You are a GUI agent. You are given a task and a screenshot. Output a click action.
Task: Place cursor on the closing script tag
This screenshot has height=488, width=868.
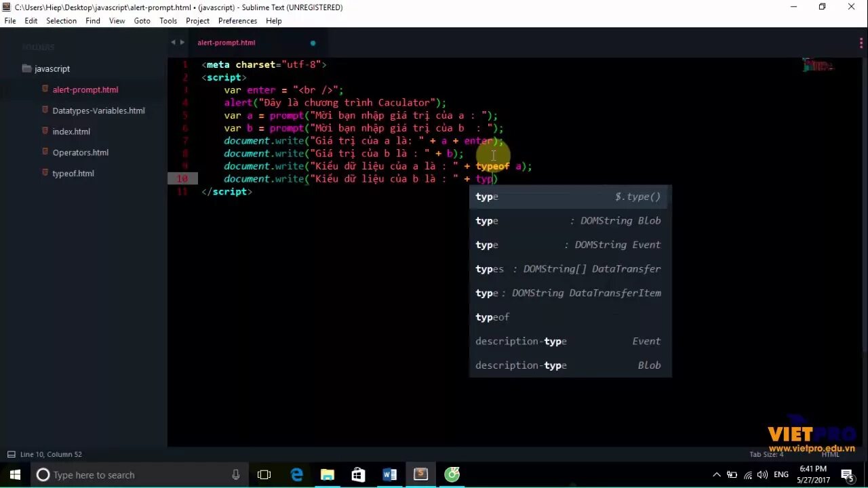tap(226, 192)
